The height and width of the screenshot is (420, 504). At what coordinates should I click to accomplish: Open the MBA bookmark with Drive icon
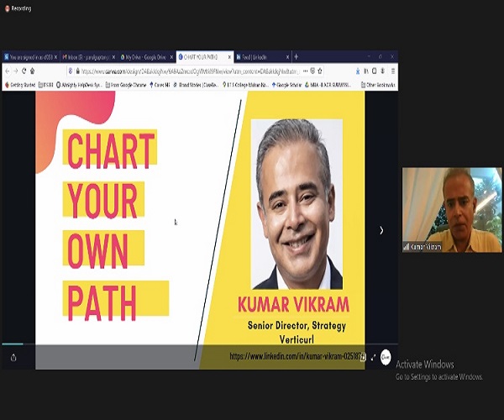pos(328,85)
